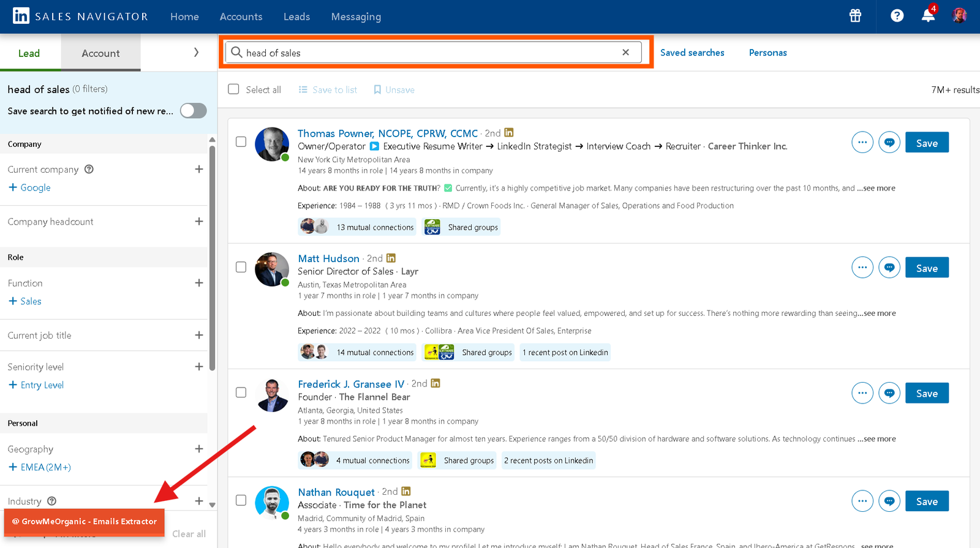Save Frederick J. Gransee IV as lead
This screenshot has width=980, height=548.
point(927,393)
